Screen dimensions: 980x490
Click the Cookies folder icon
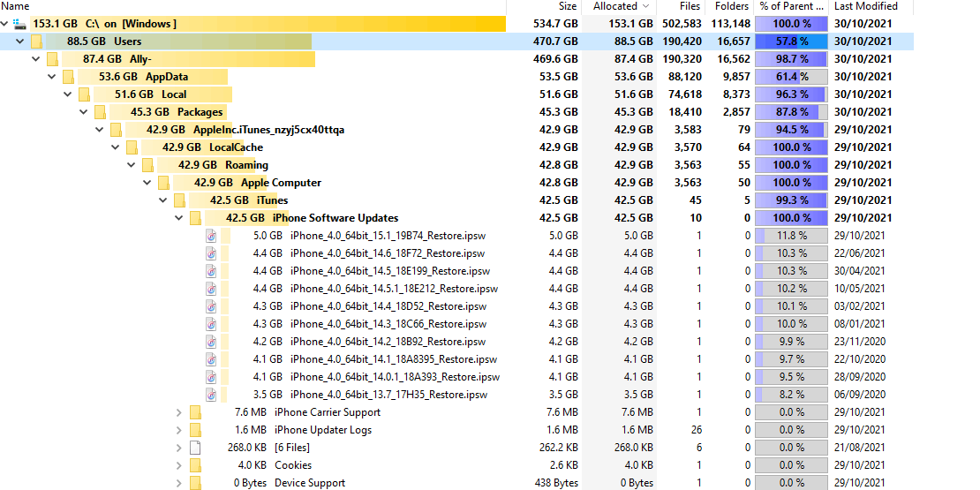click(x=196, y=465)
